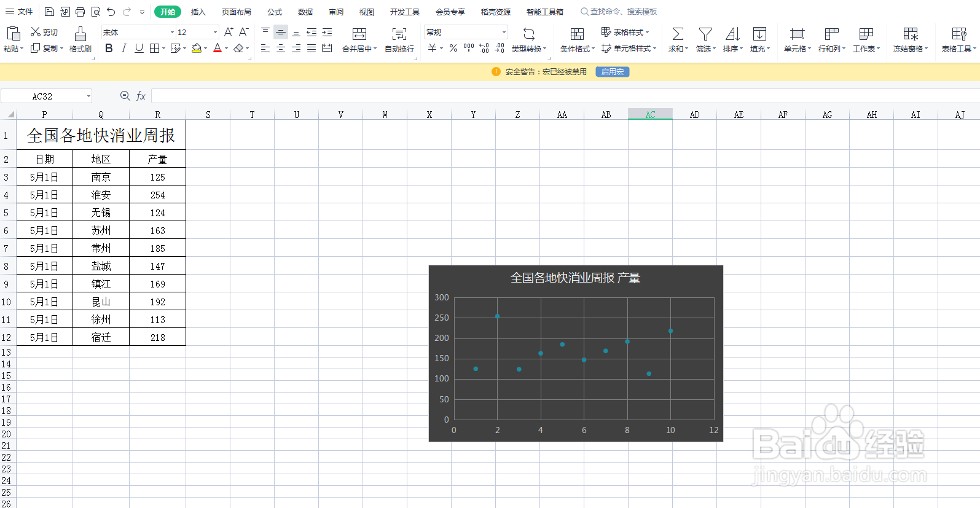980x508 pixels.
Task: Center text horizontally
Action: point(281,48)
